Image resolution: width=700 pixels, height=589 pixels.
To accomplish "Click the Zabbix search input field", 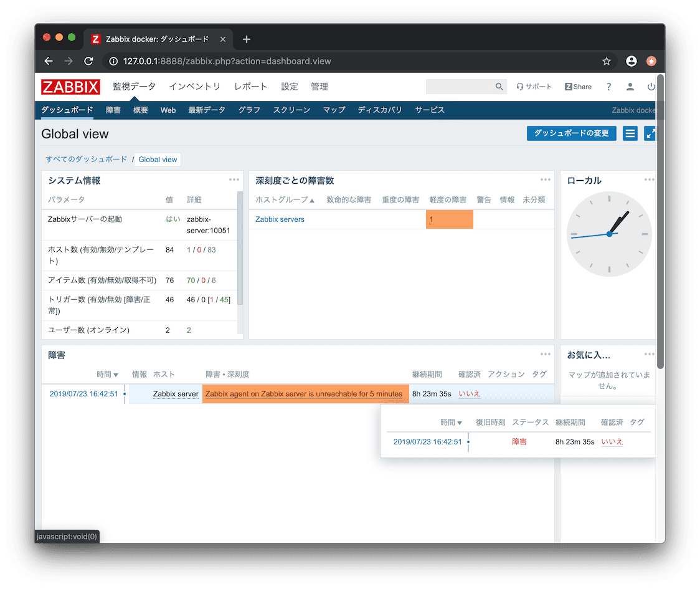I will click(x=460, y=87).
